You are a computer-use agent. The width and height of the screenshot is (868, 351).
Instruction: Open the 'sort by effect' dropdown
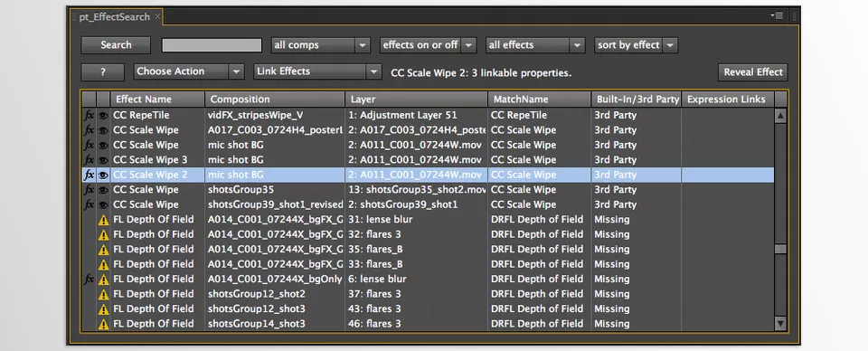(636, 45)
